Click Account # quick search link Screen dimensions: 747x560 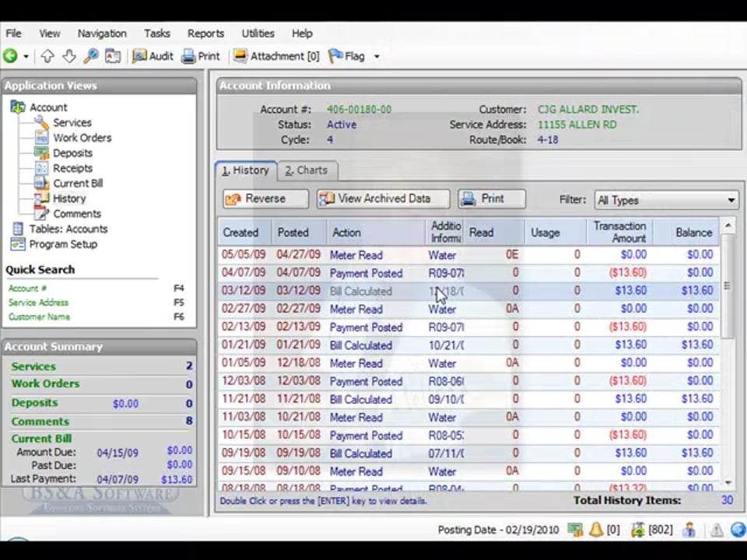pos(28,289)
